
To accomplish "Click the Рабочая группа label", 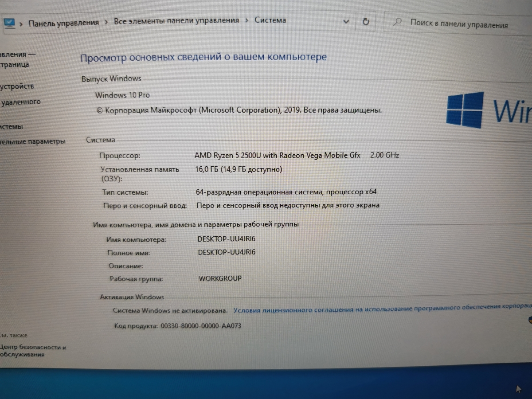I will (137, 279).
